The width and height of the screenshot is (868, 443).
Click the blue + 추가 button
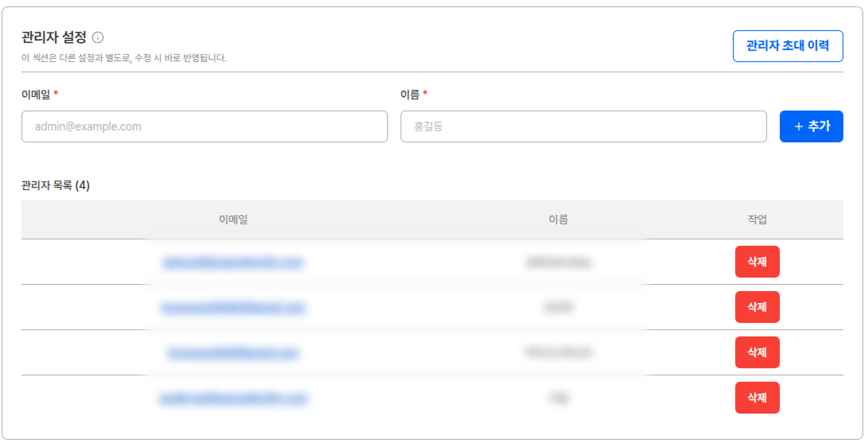(811, 126)
